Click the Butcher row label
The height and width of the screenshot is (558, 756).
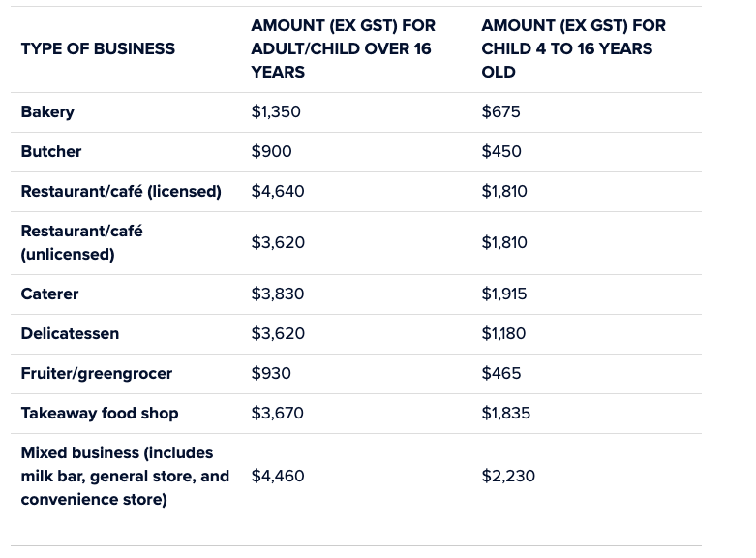(x=51, y=151)
